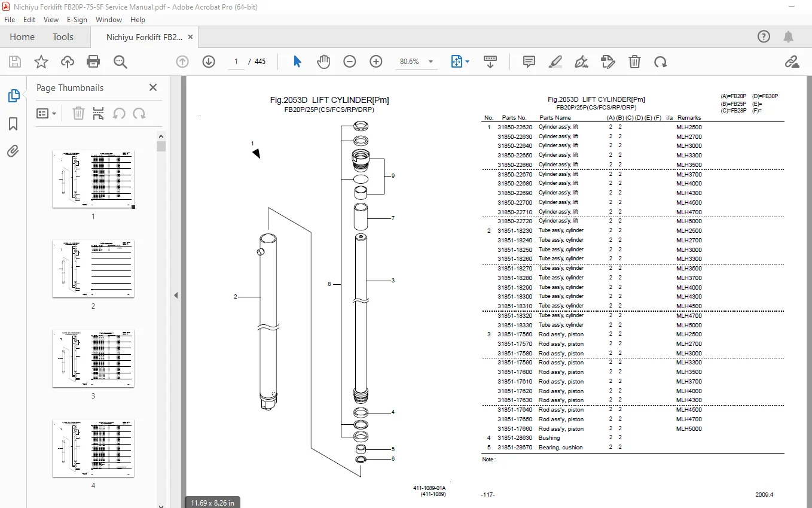The image size is (812, 508).
Task: Click the left 'Fig.2053D LIFT CYLINDER[Pm]' diagram title
Action: pyautogui.click(x=329, y=101)
